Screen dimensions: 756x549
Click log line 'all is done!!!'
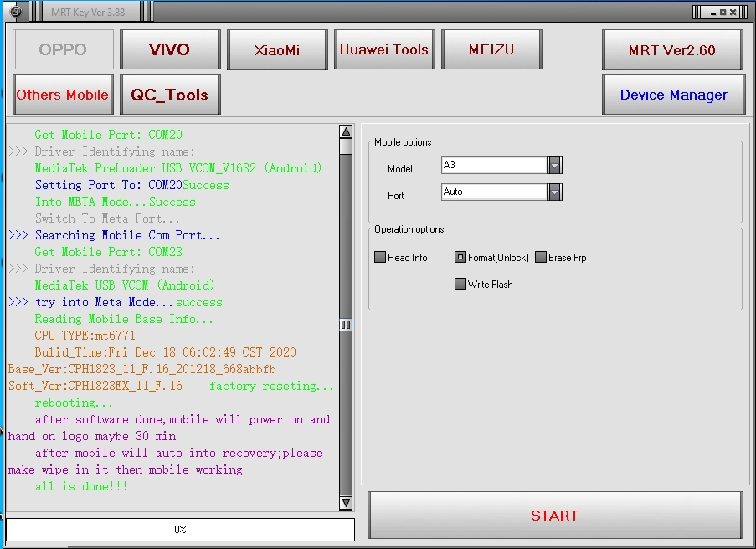[81, 486]
